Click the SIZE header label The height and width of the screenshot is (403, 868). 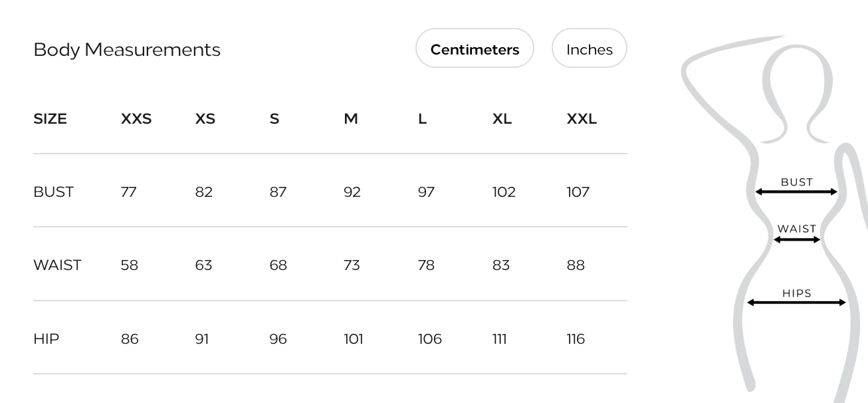click(x=50, y=119)
